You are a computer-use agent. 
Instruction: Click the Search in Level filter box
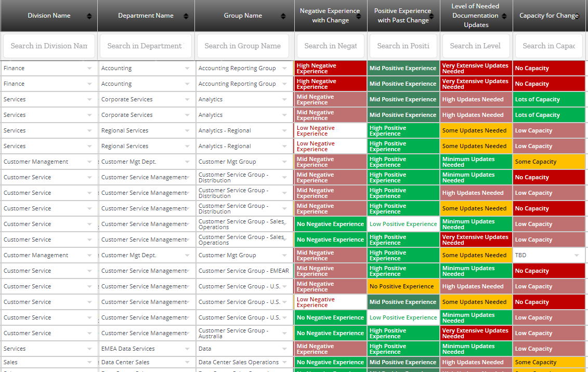(x=476, y=46)
